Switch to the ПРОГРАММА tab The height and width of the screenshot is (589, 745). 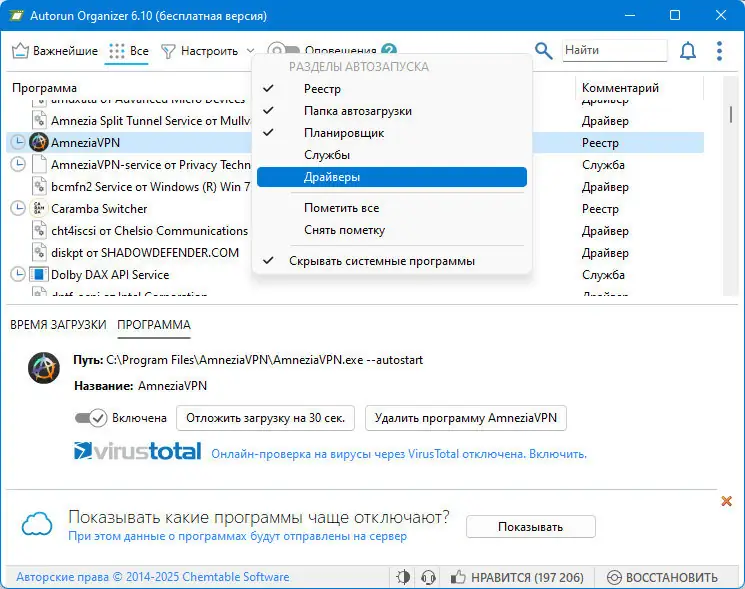(154, 325)
